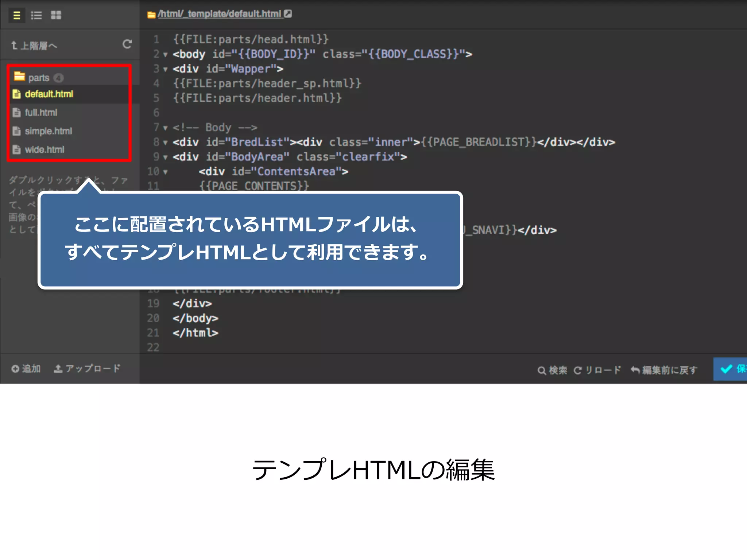Collapse the Wapper div fold arrow on line 3
747x560 pixels.
[x=165, y=69]
